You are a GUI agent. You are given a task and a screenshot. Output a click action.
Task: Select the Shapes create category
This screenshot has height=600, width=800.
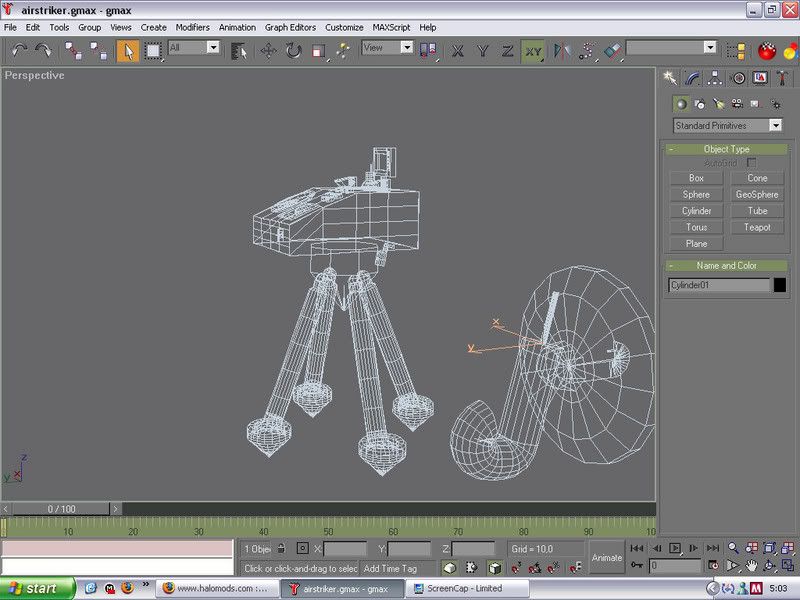click(x=699, y=104)
